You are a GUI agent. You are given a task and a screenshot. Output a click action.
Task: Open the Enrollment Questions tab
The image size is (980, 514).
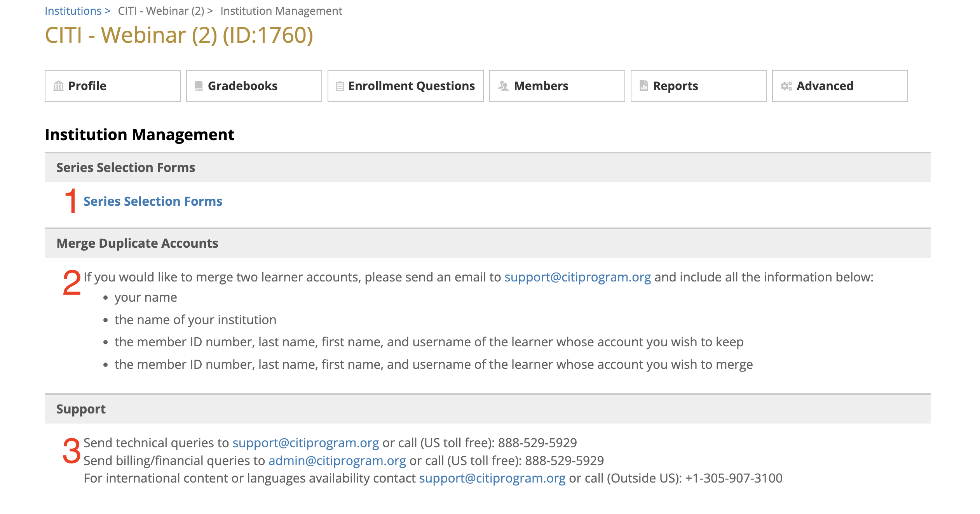coord(406,86)
